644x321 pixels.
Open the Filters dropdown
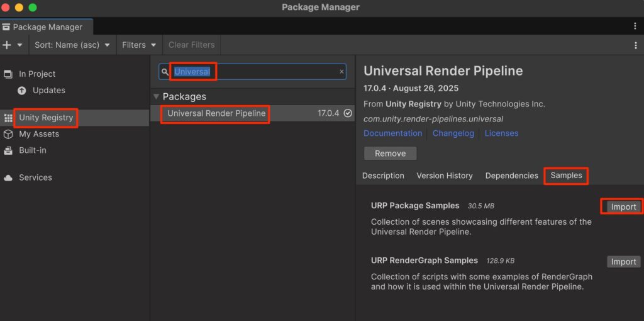click(x=139, y=45)
